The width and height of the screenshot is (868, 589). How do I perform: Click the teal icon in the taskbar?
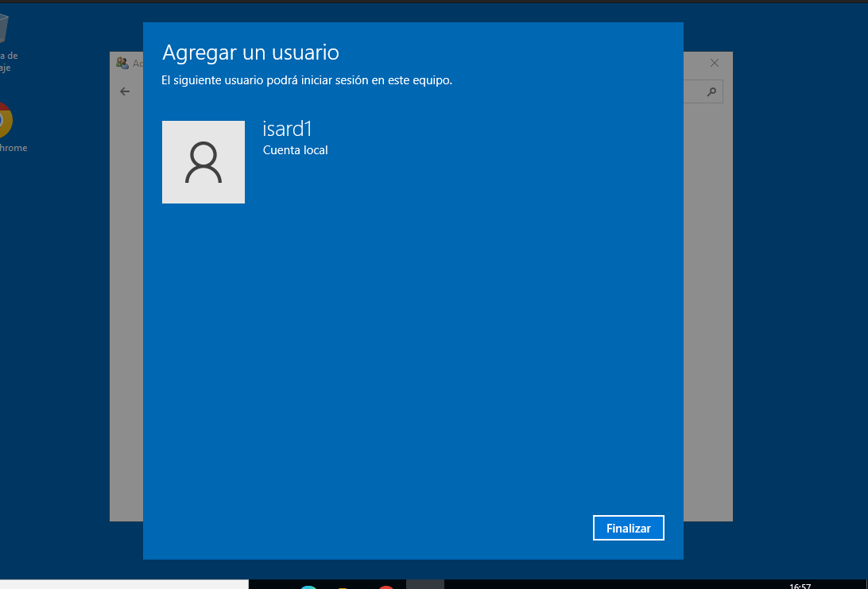[308, 587]
